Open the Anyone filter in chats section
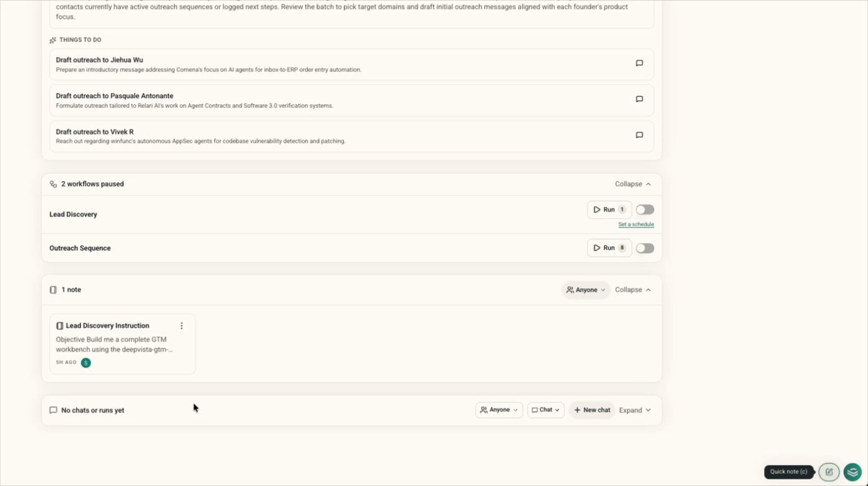This screenshot has width=868, height=486. [x=499, y=410]
